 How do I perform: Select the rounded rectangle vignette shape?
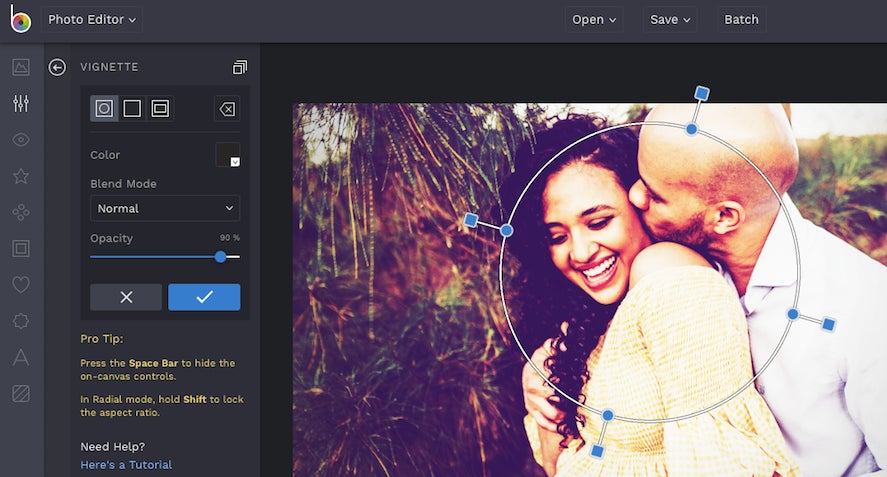160,109
